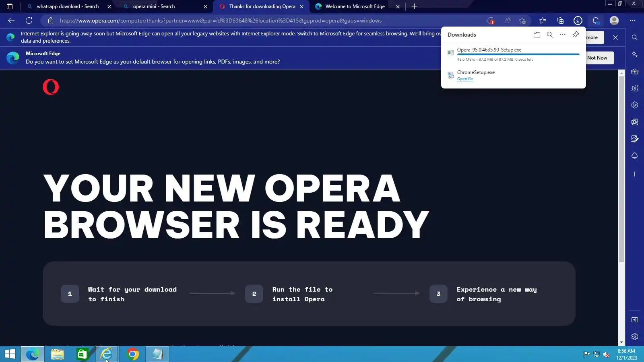Click the Read aloud icon
The width and height of the screenshot is (644, 362).
point(508,21)
